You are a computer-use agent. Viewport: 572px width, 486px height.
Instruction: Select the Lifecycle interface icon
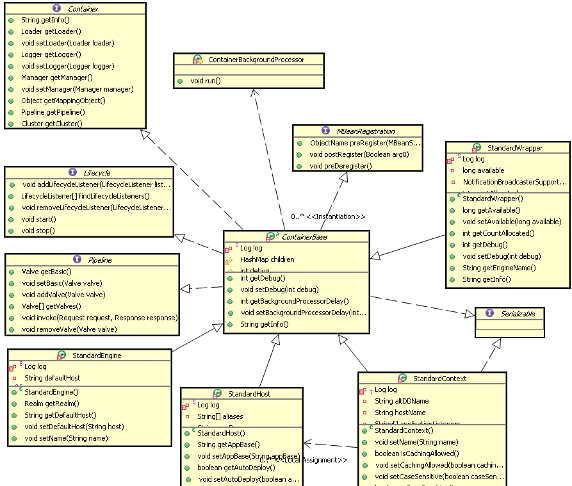pyautogui.click(x=73, y=172)
